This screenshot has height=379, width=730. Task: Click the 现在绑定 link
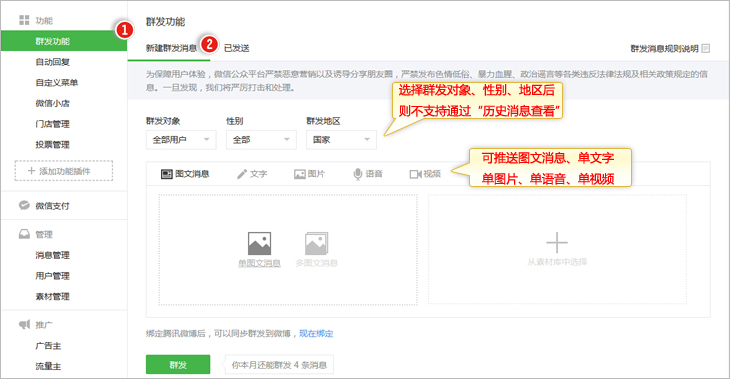click(x=316, y=333)
